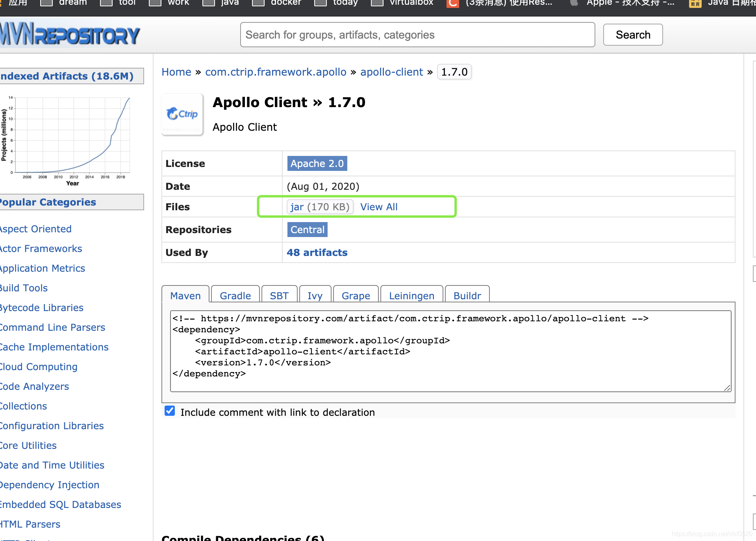Image resolution: width=756 pixels, height=541 pixels.
Task: Open Dependency Injection category
Action: pos(50,485)
